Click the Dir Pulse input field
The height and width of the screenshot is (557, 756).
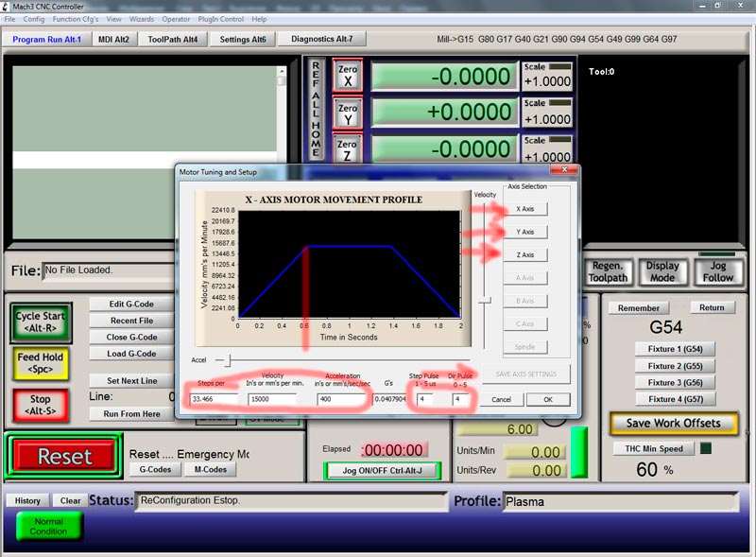pos(460,399)
